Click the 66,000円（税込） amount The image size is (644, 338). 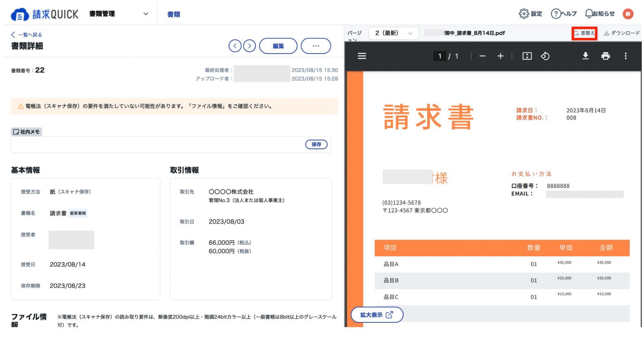230,243
